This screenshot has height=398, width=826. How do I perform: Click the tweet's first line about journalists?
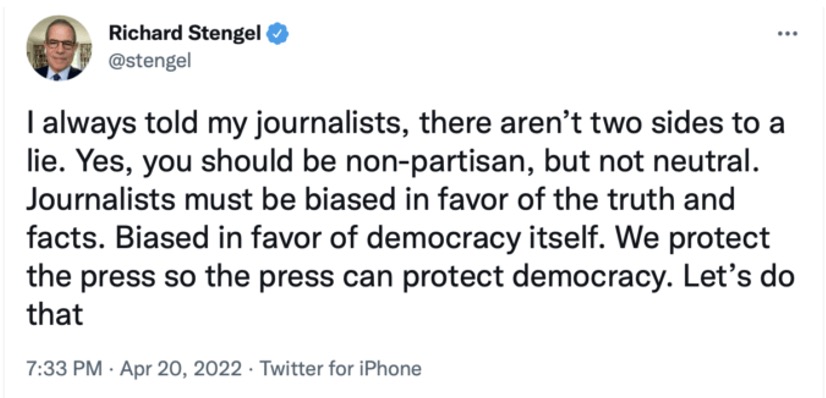click(x=406, y=128)
